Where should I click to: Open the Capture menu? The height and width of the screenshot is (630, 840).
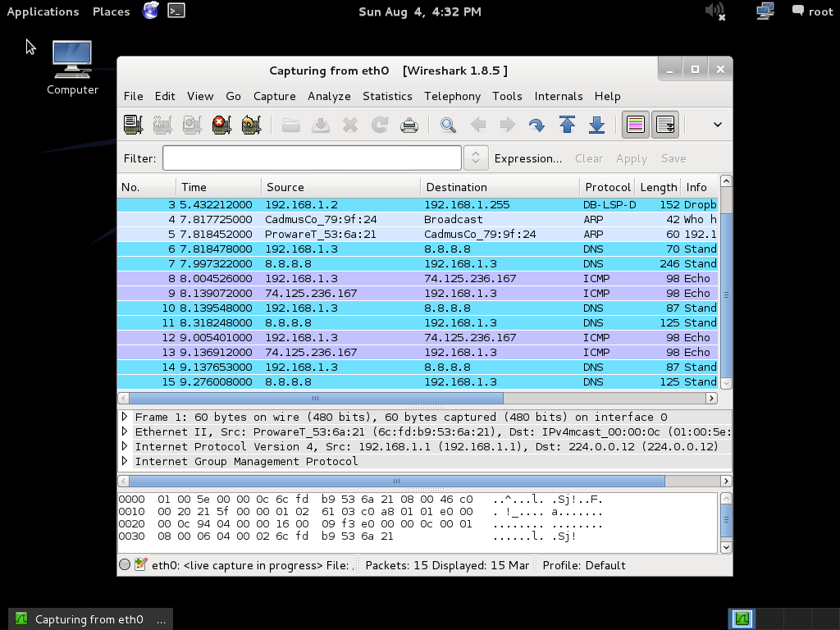pyautogui.click(x=274, y=97)
